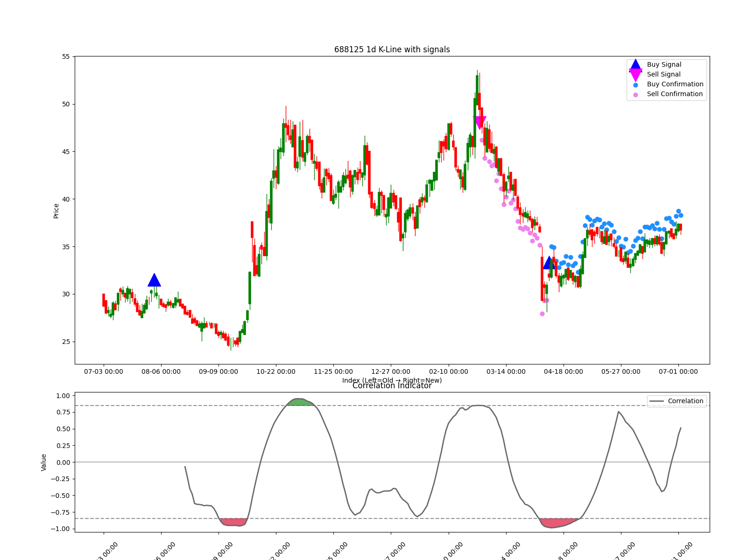This screenshot has width=747, height=560.
Task: Click the first red shaded correlation trough near 09-09
Action: click(x=233, y=522)
